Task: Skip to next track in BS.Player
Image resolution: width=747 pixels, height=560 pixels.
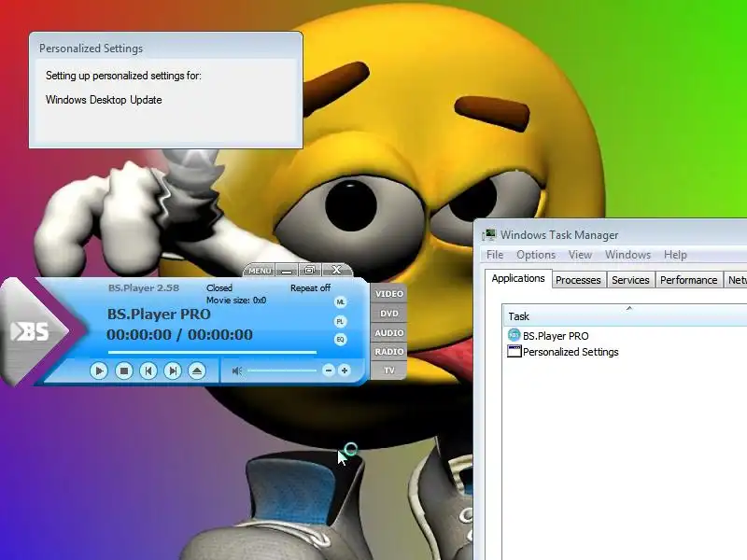Action: (173, 371)
